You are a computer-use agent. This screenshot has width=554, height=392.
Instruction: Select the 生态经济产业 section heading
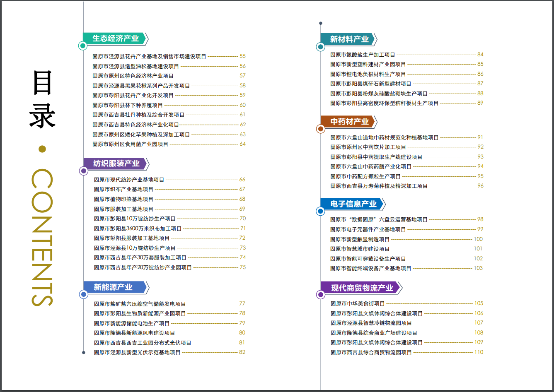115,38
